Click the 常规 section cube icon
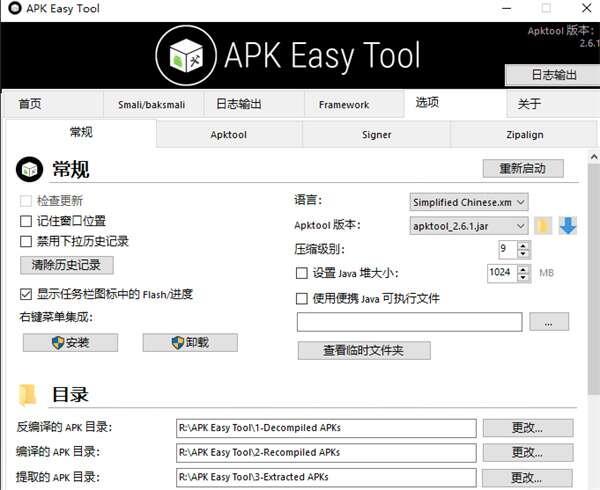The height and width of the screenshot is (490, 600). click(31, 168)
